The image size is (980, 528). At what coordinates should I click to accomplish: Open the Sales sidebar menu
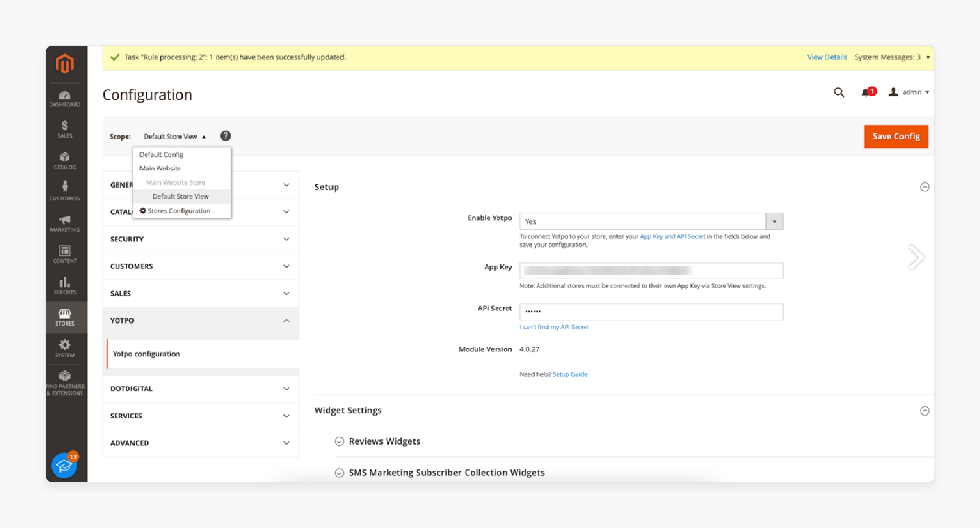pos(65,129)
